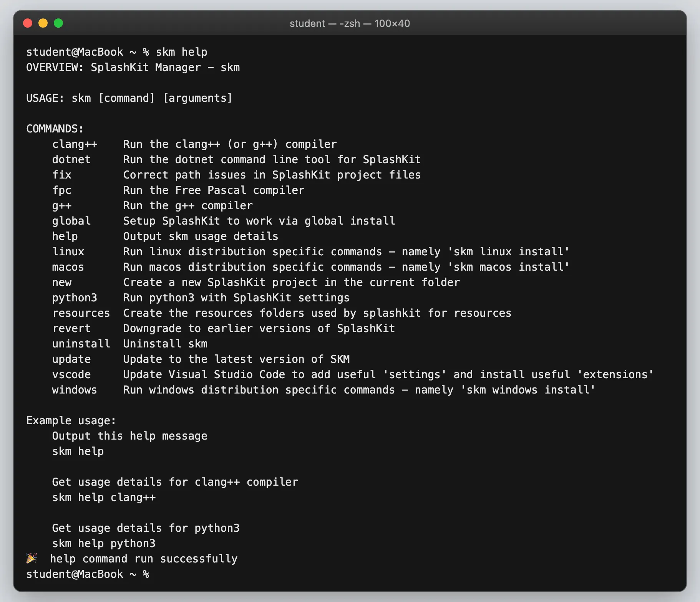Click 'Get usage details for clang++ compiler' line

pyautogui.click(x=175, y=482)
